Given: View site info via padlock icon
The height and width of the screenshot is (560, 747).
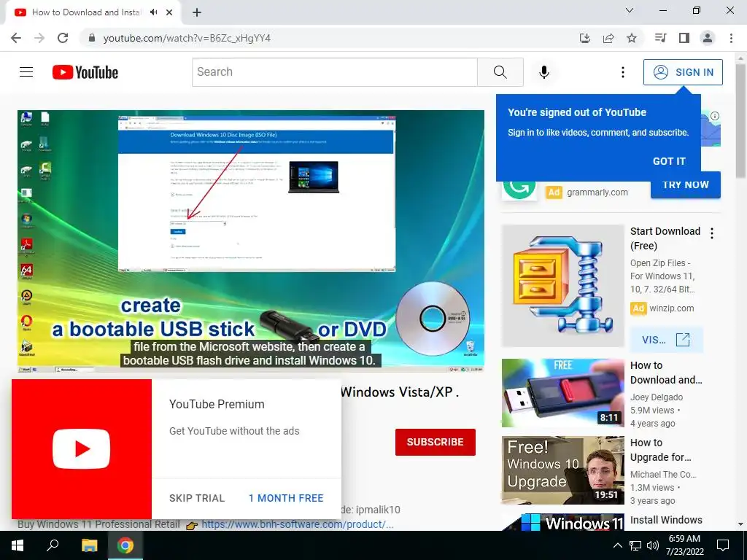Looking at the screenshot, I should 93,38.
